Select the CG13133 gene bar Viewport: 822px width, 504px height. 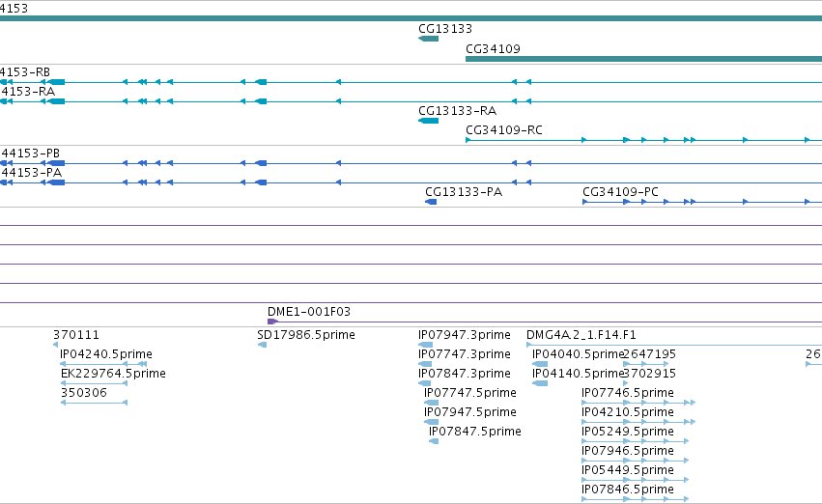pos(428,39)
